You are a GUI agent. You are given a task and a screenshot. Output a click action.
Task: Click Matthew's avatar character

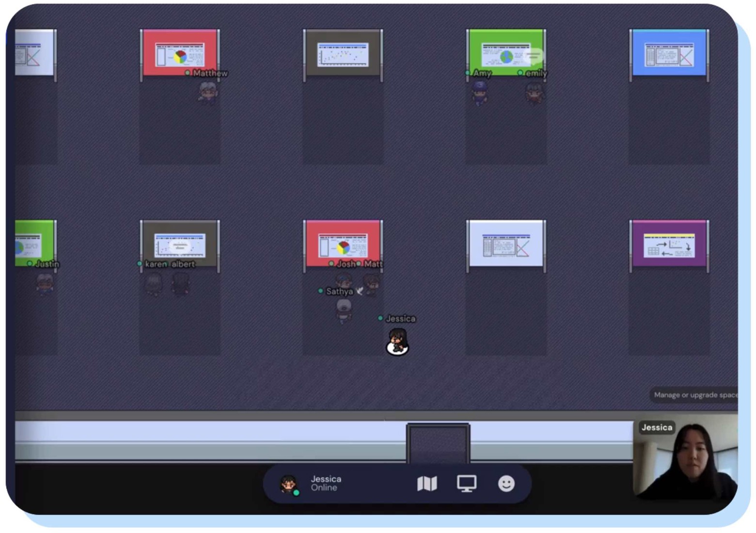tap(208, 92)
